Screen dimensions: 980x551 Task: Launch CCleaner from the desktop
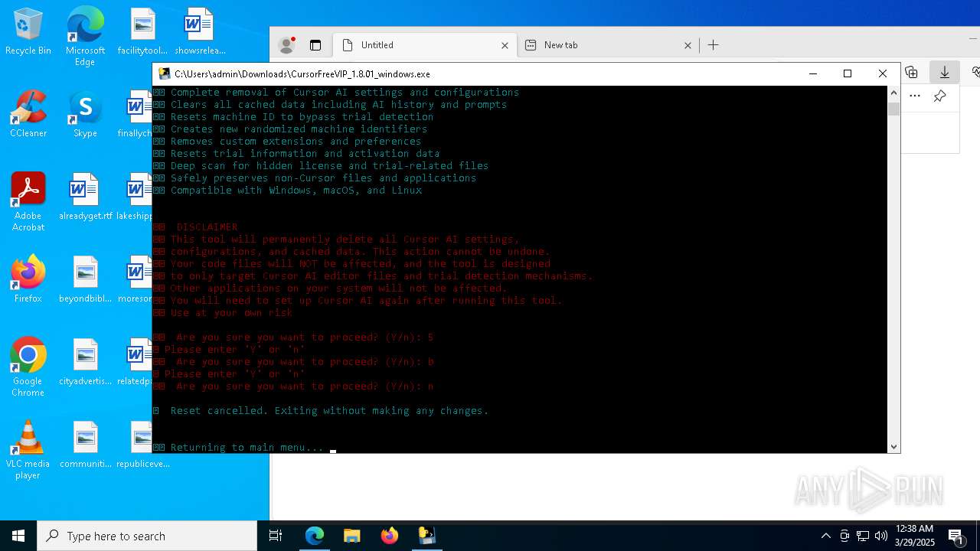tap(28, 115)
